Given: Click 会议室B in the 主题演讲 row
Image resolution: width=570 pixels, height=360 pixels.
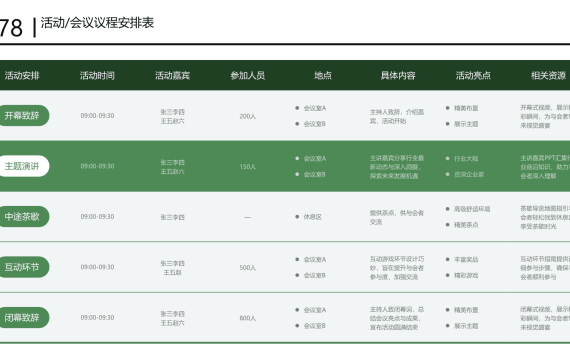Looking at the screenshot, I should (x=315, y=175).
